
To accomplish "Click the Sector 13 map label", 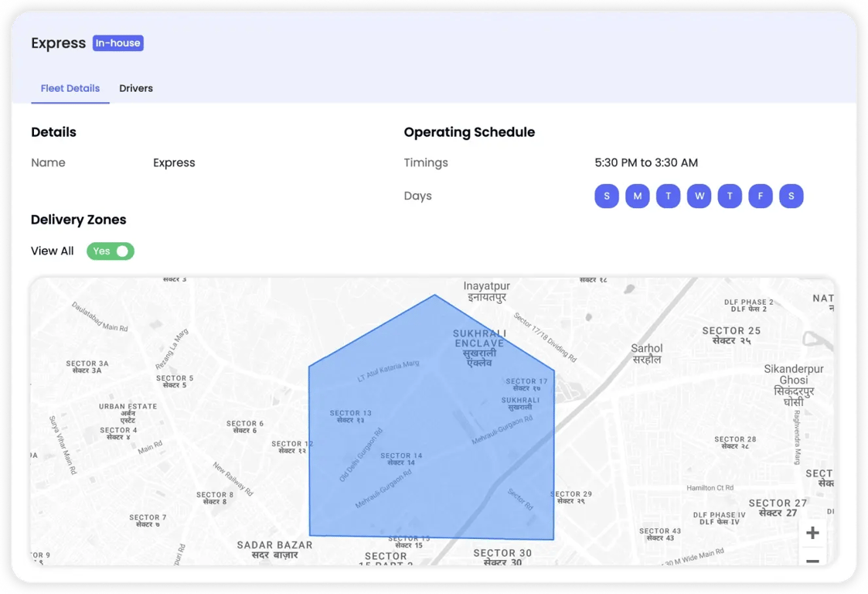I will pos(350,416).
